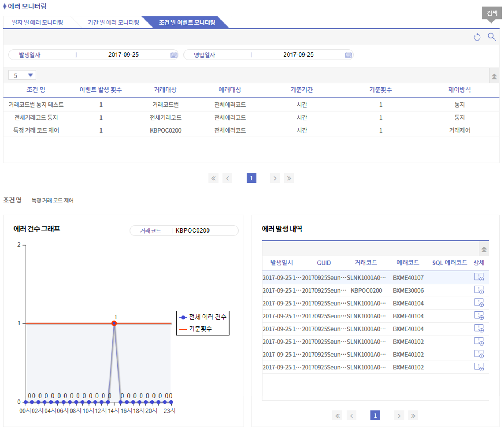
Task: Select row 거래코드별 통지 테스트
Action: tap(251, 105)
